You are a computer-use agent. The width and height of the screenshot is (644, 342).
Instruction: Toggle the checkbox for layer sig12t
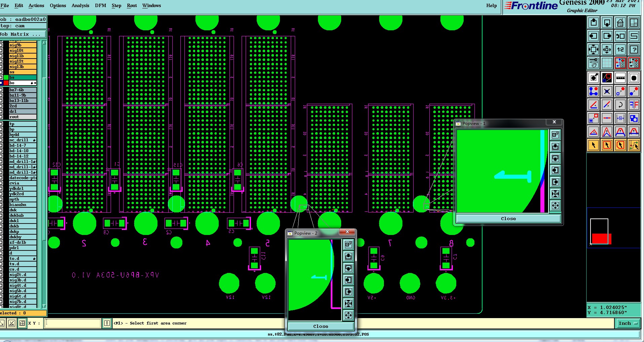tap(1, 61)
